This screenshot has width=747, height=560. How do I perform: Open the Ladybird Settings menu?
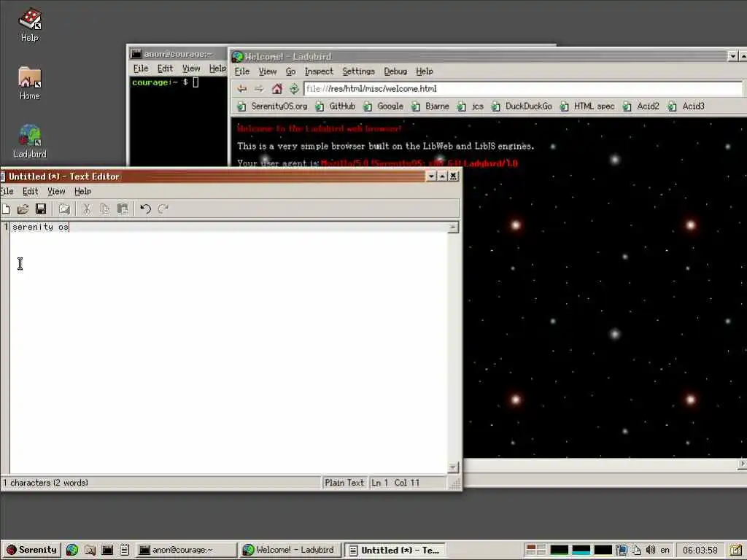click(358, 71)
